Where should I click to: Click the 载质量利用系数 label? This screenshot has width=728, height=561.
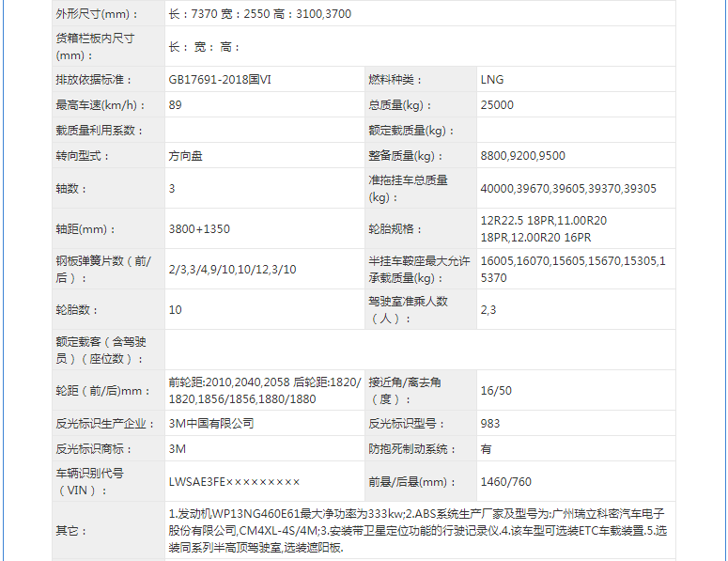click(100, 131)
